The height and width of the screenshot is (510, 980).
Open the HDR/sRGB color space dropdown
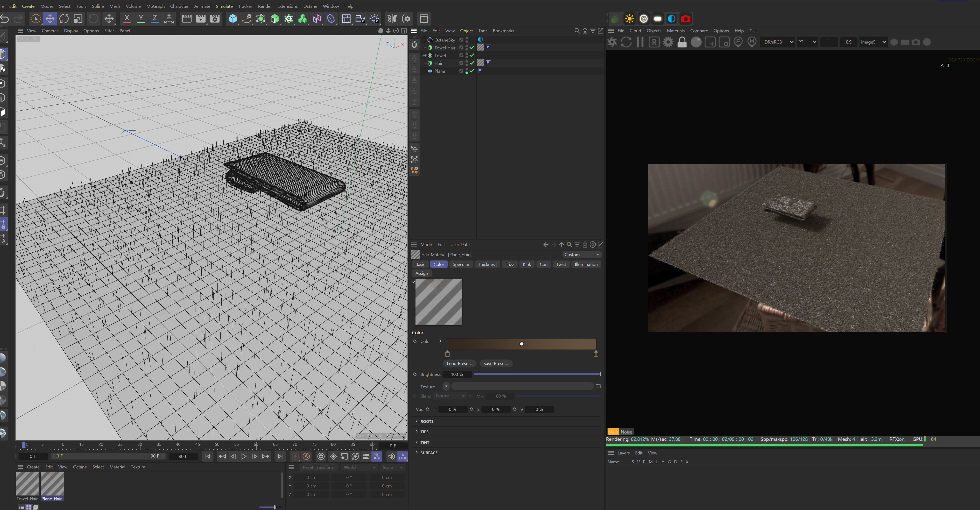click(x=777, y=42)
